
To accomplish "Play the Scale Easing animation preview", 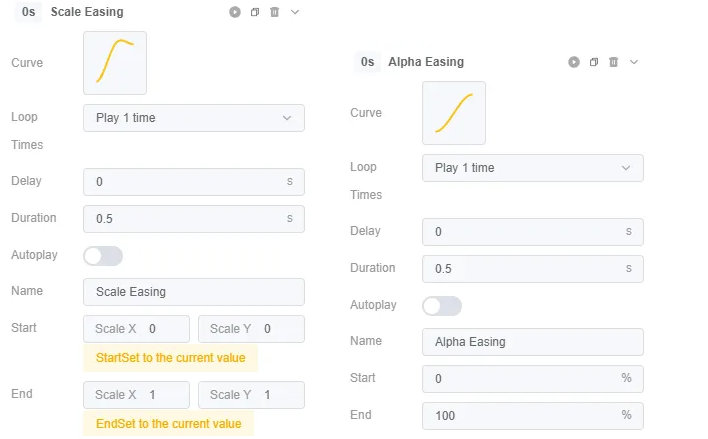I will click(235, 12).
